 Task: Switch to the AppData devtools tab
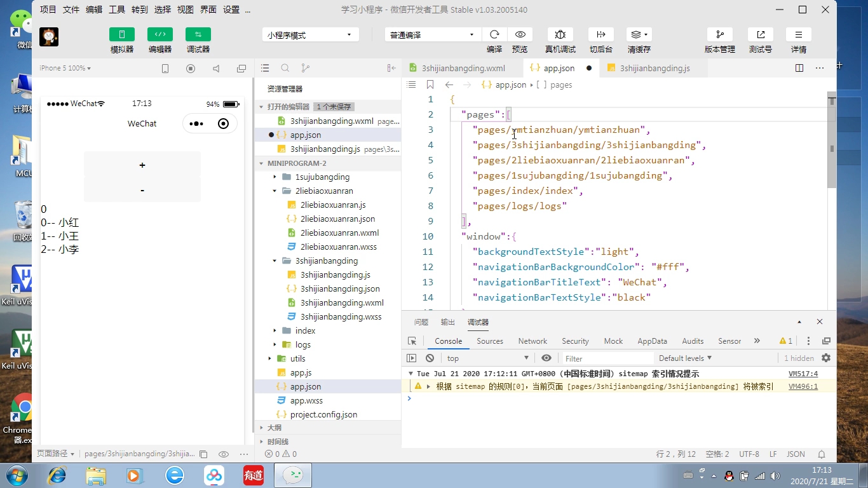[x=653, y=341]
